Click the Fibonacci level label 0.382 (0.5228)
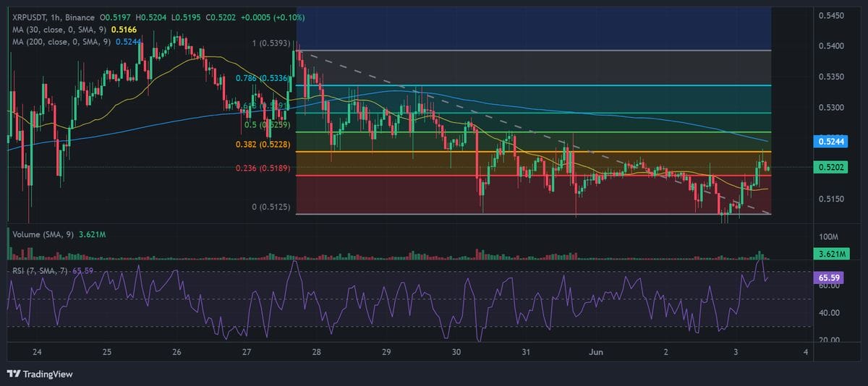Screen dimensions: 868x386 (x=262, y=145)
